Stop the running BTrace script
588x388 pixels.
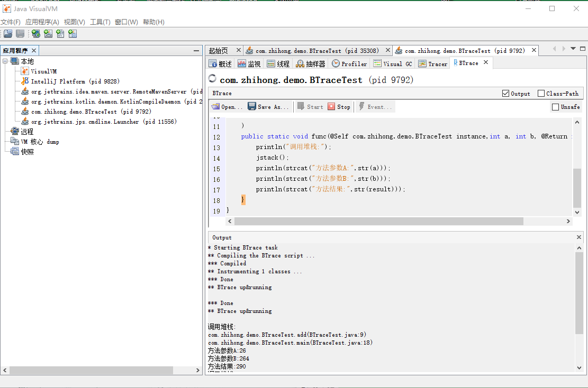tap(339, 107)
